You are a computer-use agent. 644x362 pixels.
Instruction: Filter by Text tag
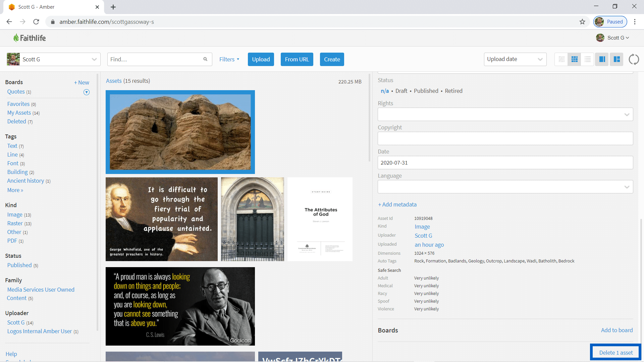coord(12,146)
